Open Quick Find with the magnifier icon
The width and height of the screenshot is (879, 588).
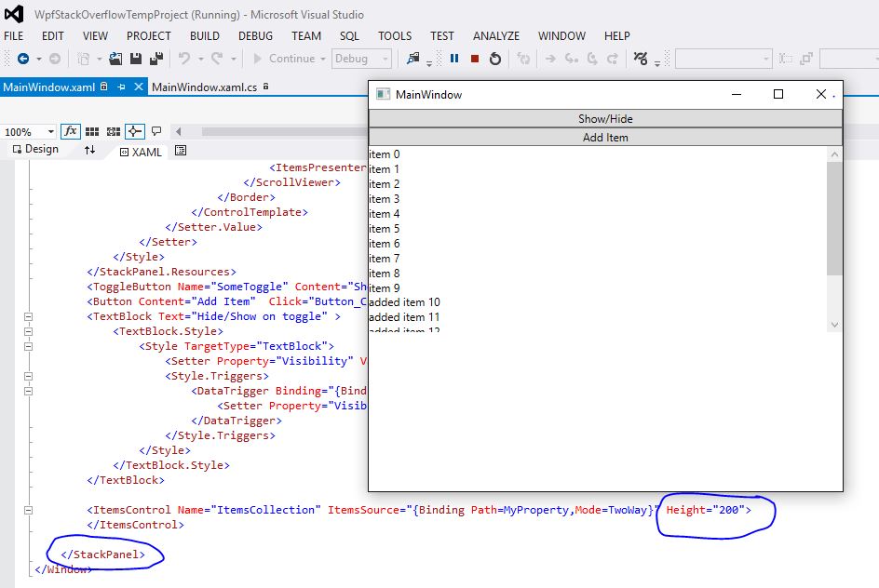(413, 58)
